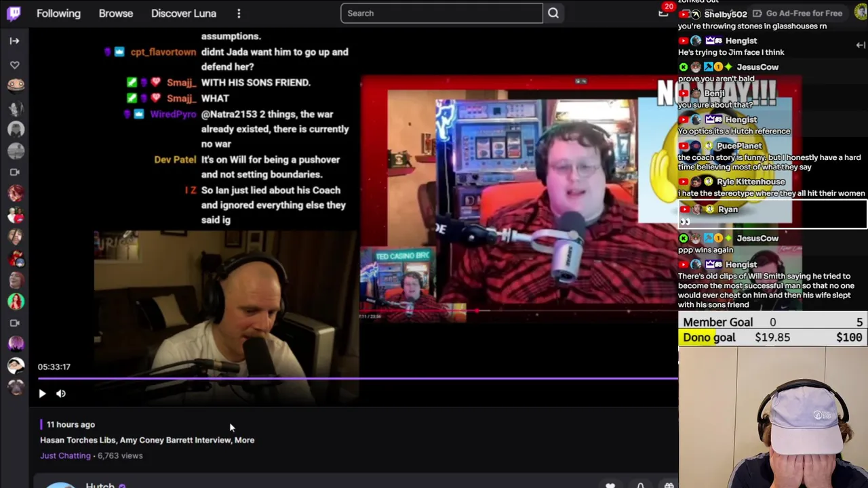Open the red-haired woman avatar with green ring
Screen dimensions: 868x488
tap(16, 301)
